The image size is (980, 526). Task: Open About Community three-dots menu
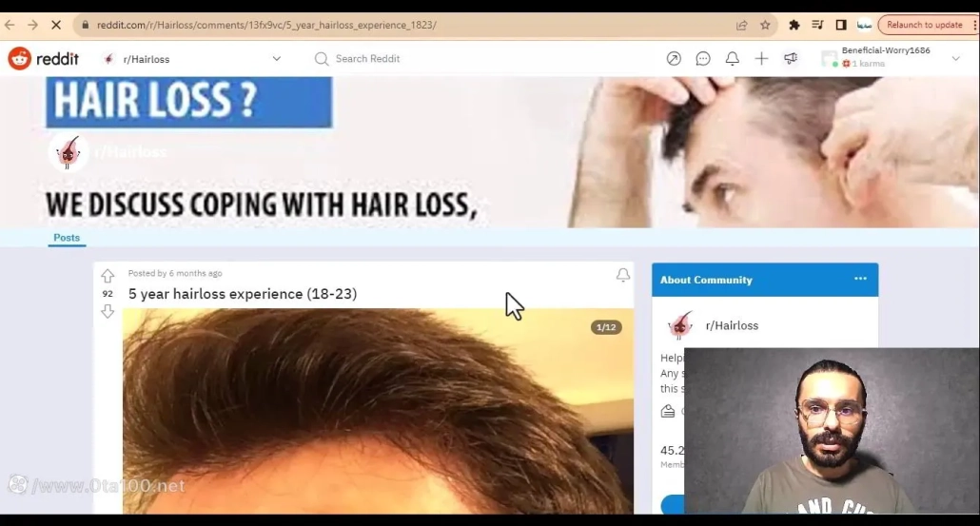[860, 280]
